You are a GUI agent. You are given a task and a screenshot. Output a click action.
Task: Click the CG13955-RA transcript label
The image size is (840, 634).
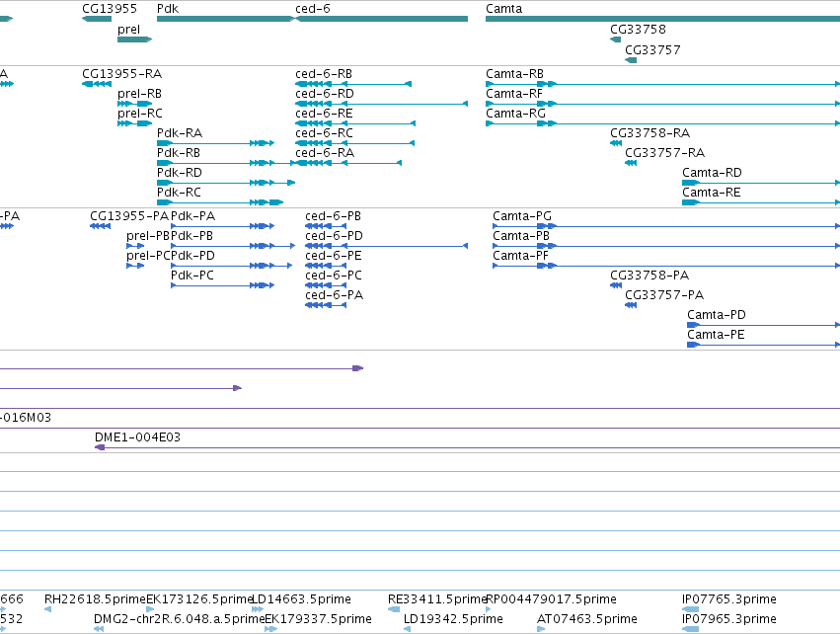[121, 74]
